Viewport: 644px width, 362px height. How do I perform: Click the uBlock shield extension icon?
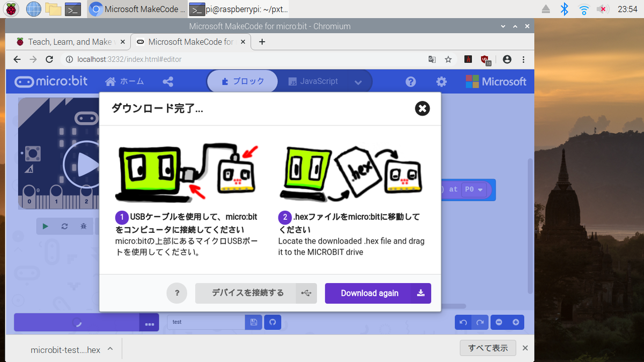point(486,60)
